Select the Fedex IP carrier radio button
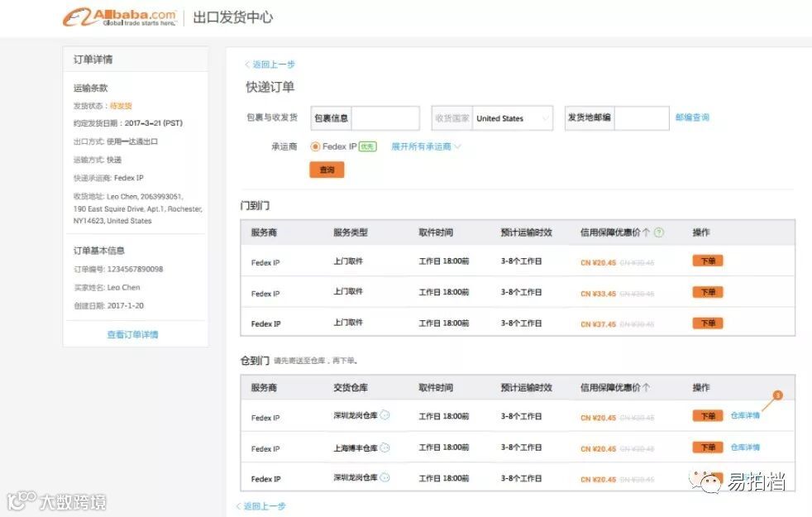The height and width of the screenshot is (517, 812). click(x=315, y=146)
